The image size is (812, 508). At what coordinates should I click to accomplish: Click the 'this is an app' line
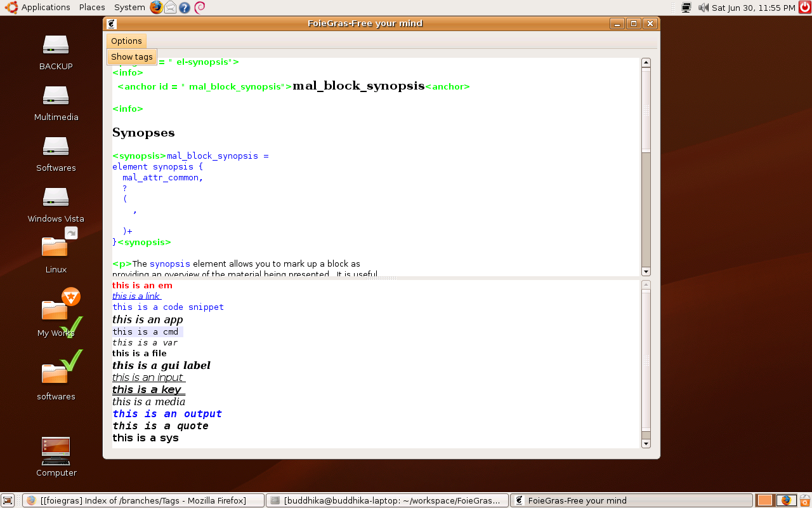147,319
